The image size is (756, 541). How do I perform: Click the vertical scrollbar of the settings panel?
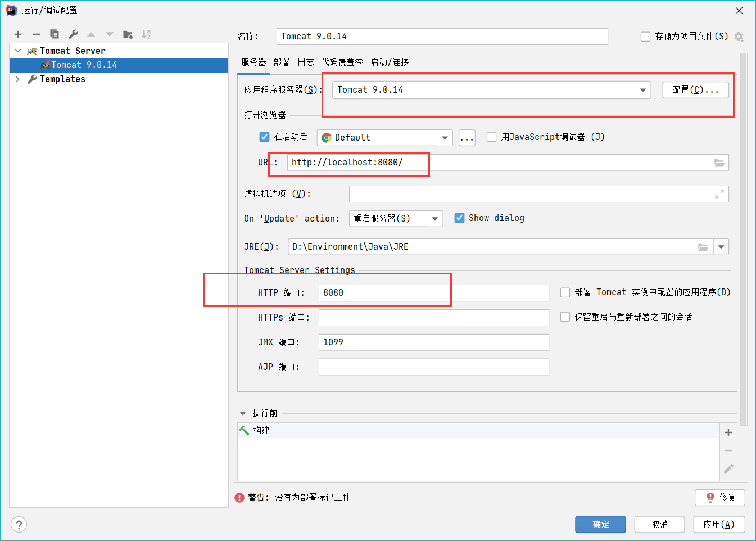(744, 239)
